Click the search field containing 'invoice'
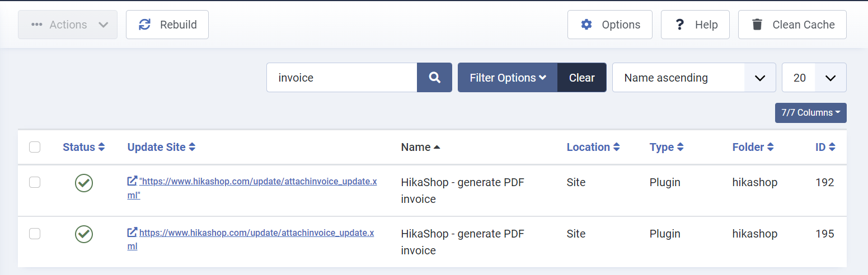 point(342,78)
